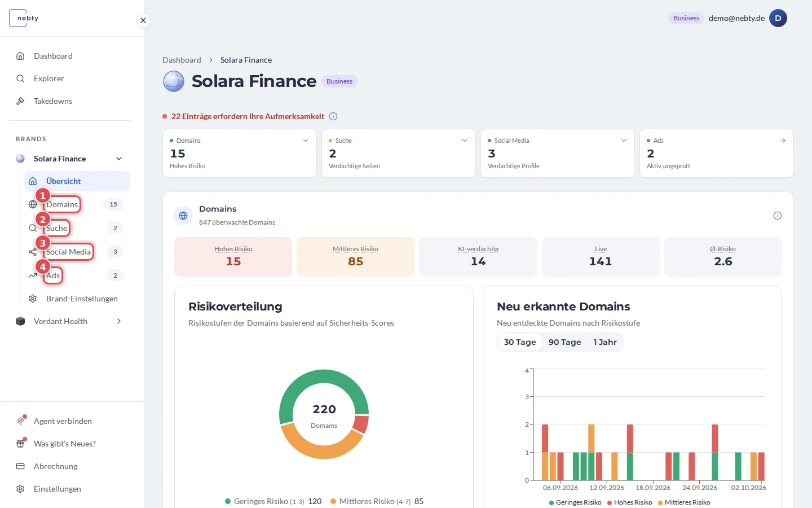Image resolution: width=812 pixels, height=508 pixels.
Task: Toggle Mittleres Risiko in bar chart legend
Action: point(684,502)
